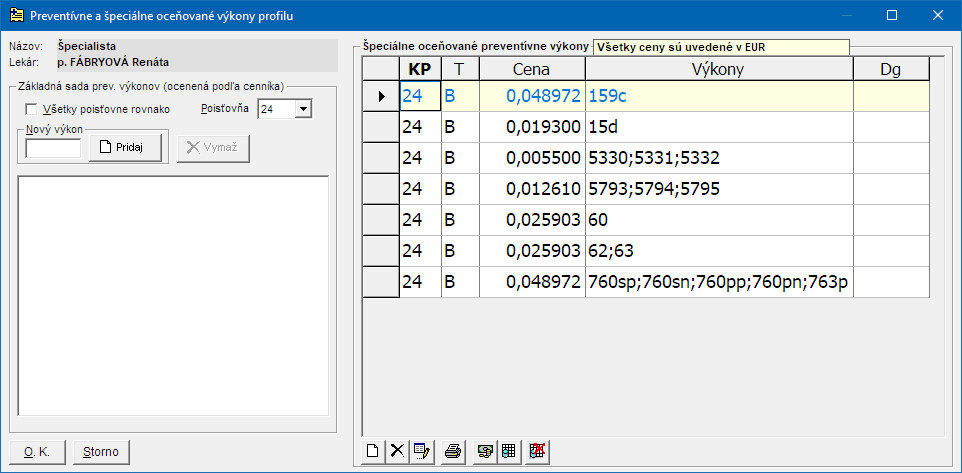Click price 0,012610
Image resolution: width=962 pixels, height=473 pixels.
point(532,189)
